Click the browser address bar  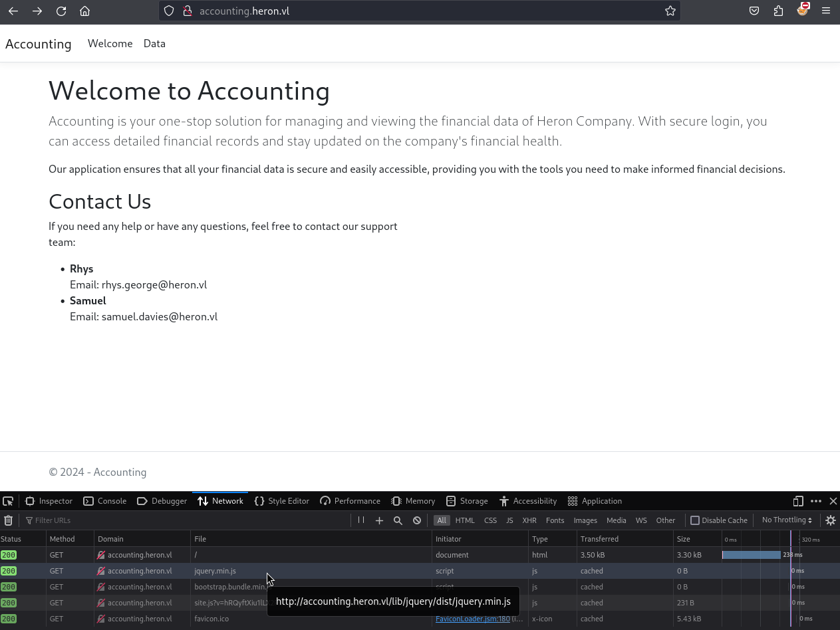click(419, 11)
